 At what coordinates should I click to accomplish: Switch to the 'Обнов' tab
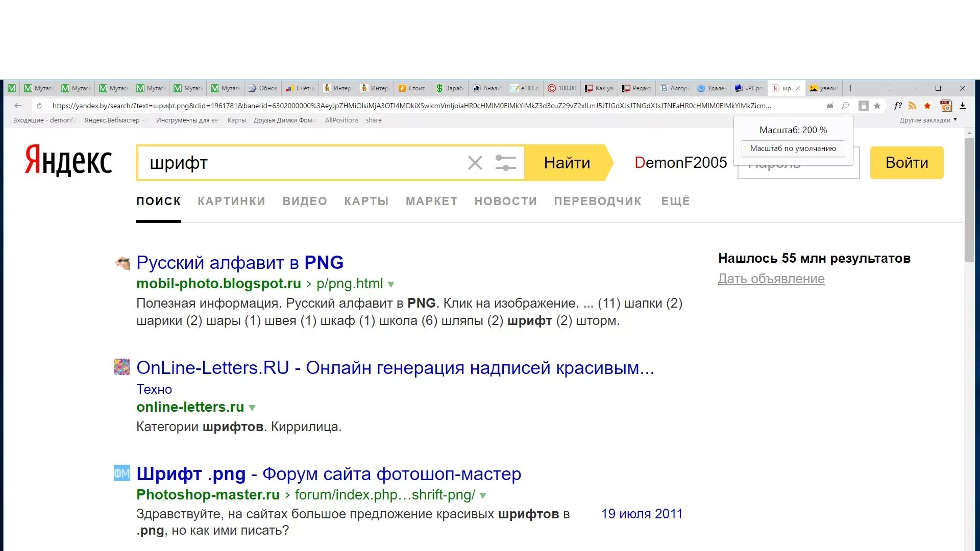click(x=262, y=88)
